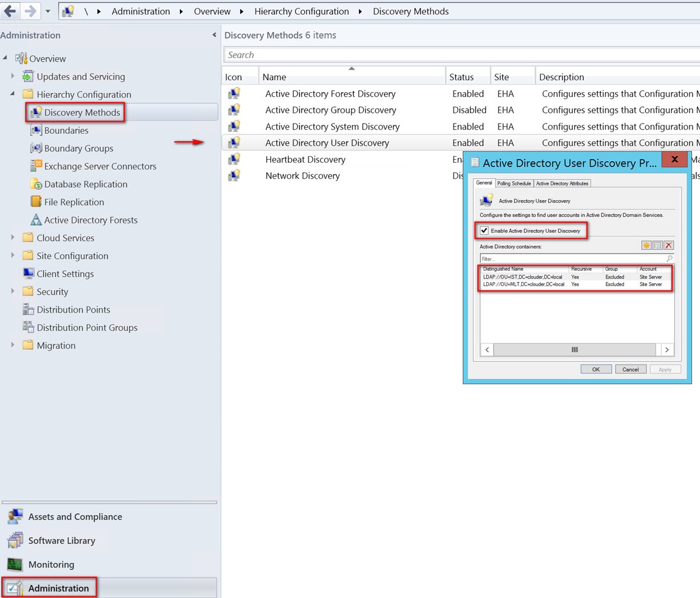
Task: Collapse the Administration navigation pane
Action: 215,35
